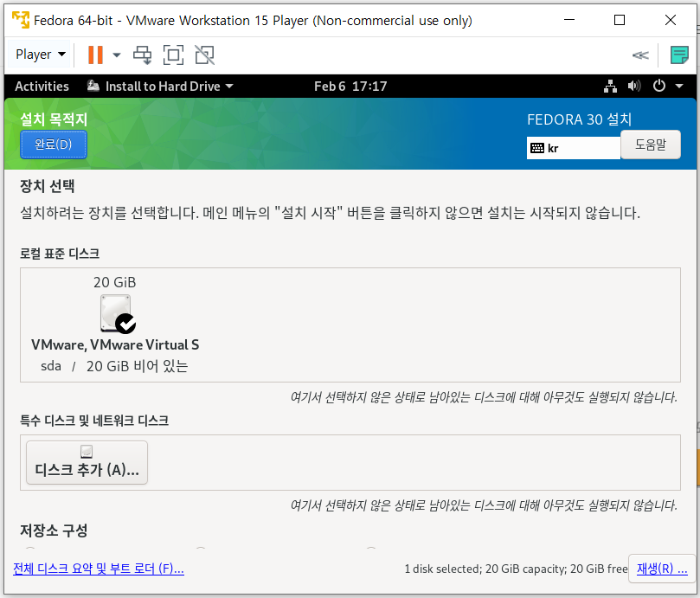Close the VMware Player window
700x598 pixels.
(x=670, y=20)
